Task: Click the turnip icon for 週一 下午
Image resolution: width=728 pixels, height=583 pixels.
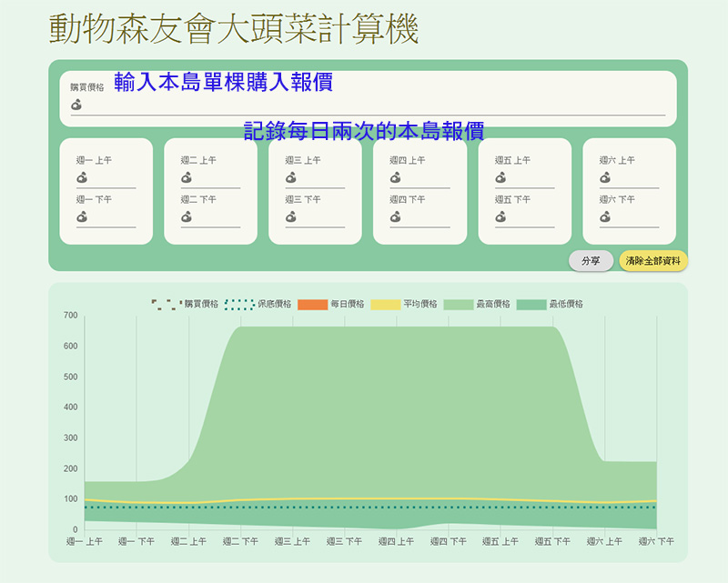Action: [x=82, y=216]
